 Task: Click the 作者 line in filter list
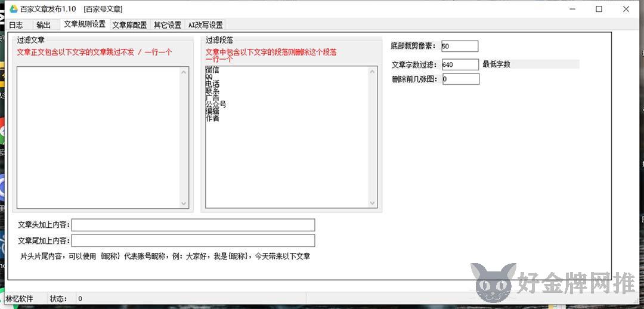212,118
